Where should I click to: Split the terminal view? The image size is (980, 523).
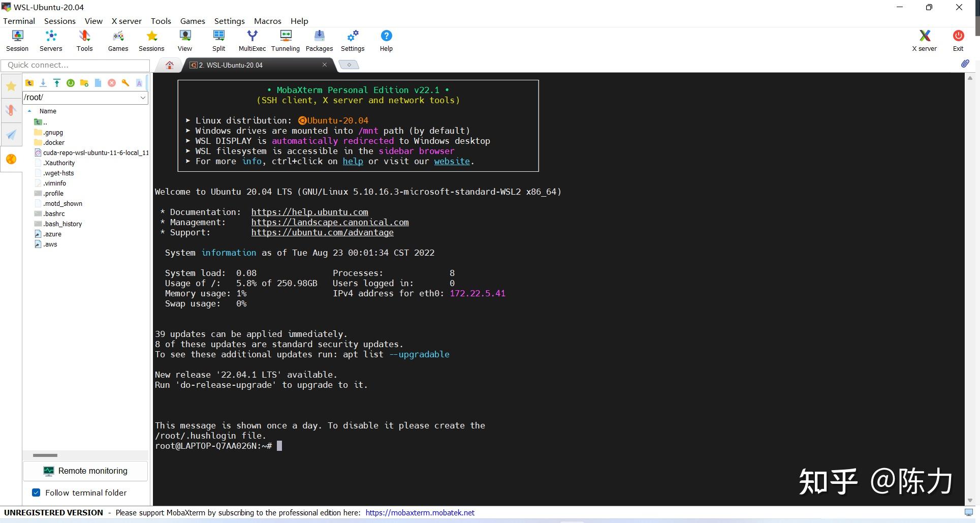point(218,40)
